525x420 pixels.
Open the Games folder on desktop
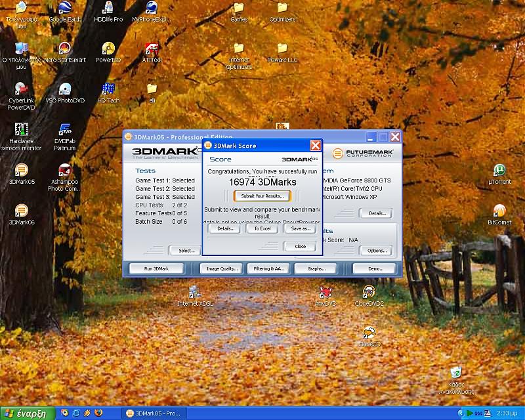tap(239, 12)
